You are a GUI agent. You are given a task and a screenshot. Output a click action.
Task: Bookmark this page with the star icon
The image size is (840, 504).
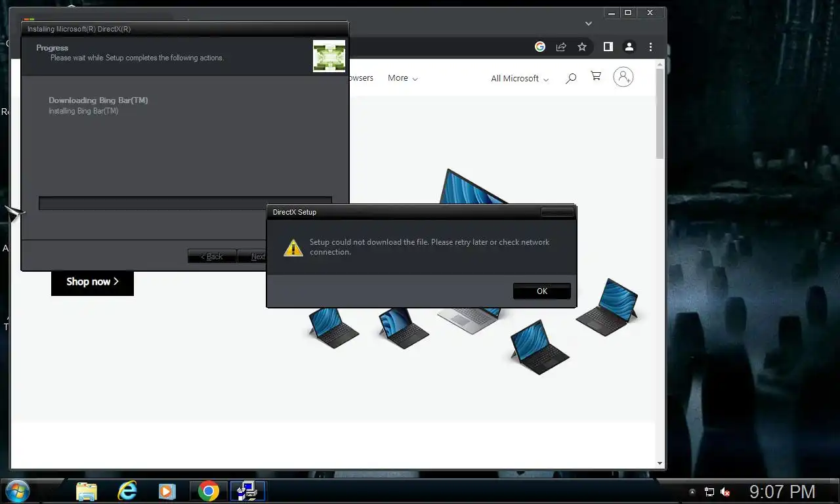coord(582,47)
